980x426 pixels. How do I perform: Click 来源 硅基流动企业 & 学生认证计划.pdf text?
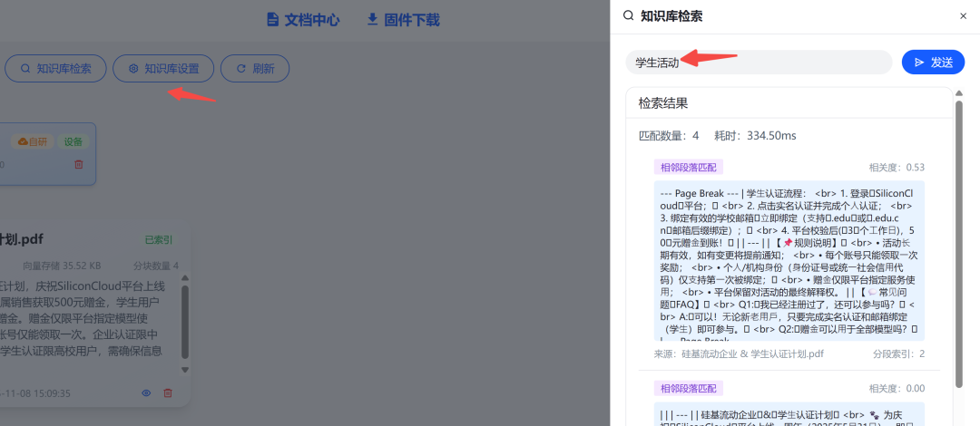pyautogui.click(x=739, y=353)
